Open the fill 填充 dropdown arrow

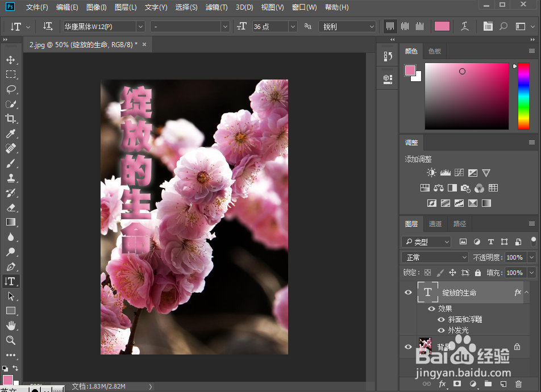[532, 273]
